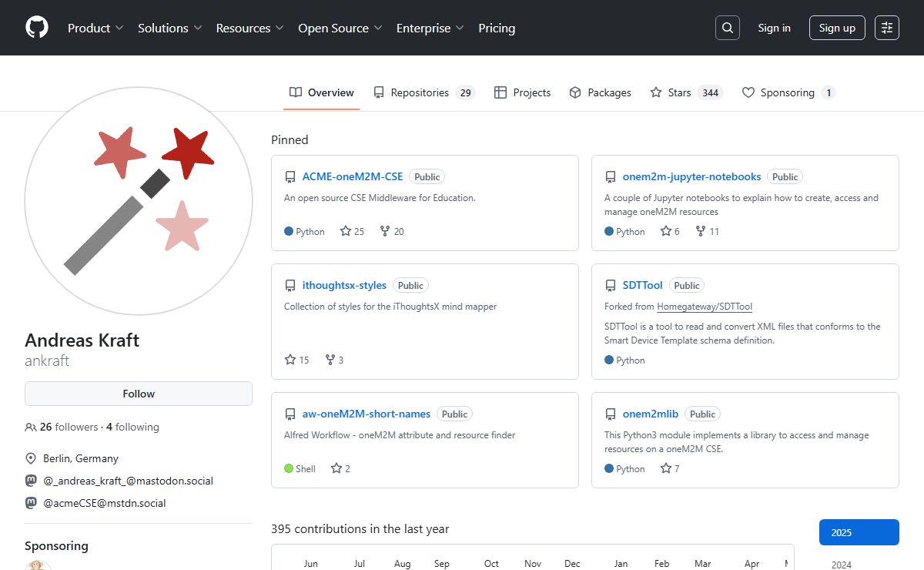This screenshot has width=924, height=570.
Task: View the 4 following list
Action: tap(132, 427)
